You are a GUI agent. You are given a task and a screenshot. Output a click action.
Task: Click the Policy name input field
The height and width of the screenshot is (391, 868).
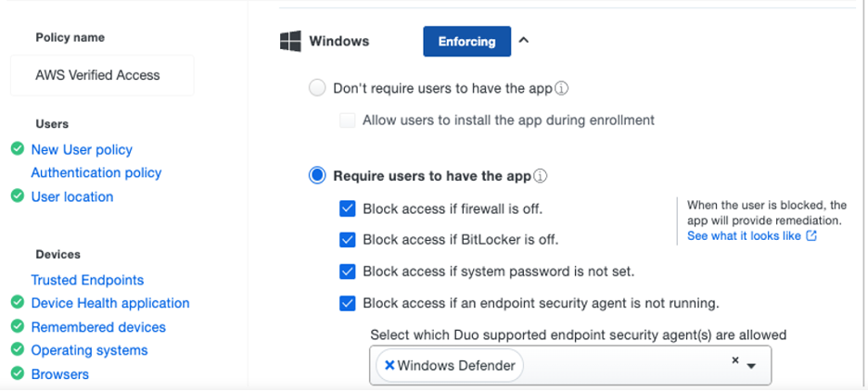tap(102, 75)
